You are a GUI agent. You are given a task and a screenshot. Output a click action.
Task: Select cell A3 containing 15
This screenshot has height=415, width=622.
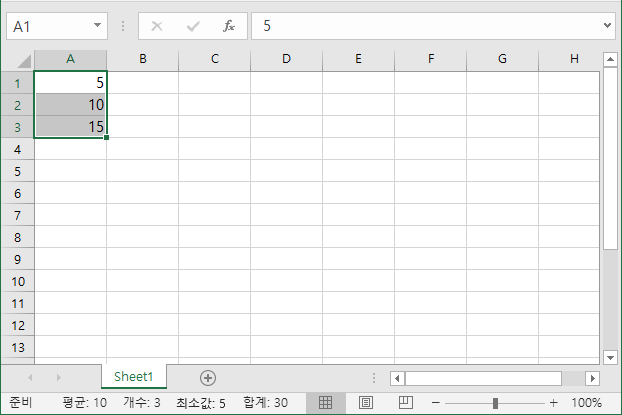click(x=71, y=127)
